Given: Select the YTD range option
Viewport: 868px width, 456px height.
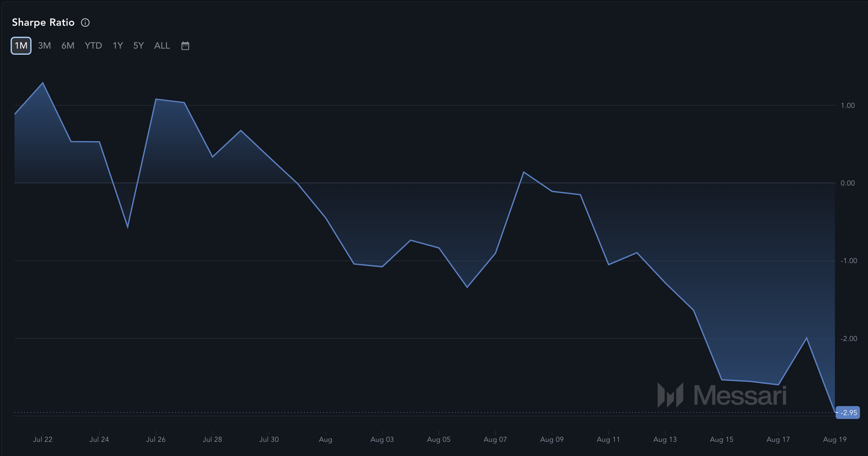Looking at the screenshot, I should 93,45.
